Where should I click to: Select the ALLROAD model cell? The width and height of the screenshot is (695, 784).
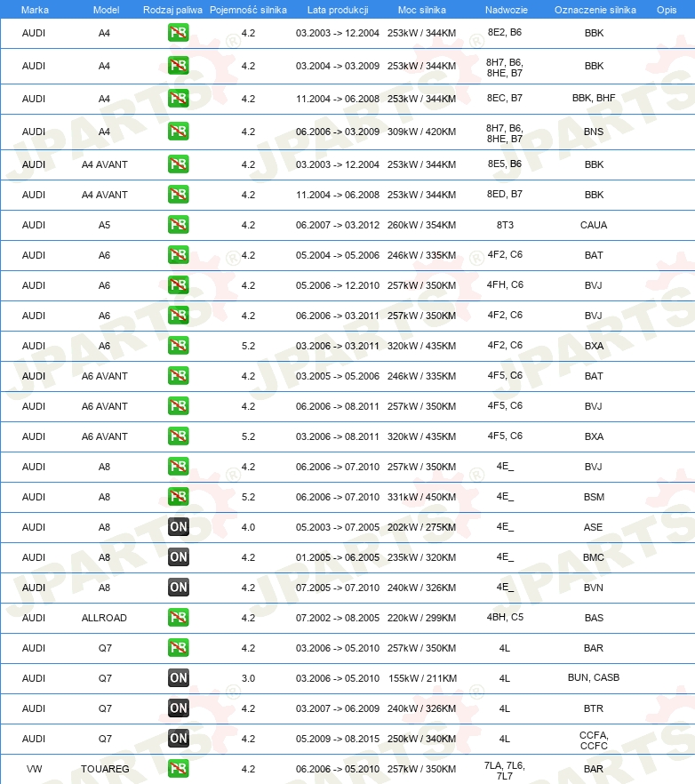[104, 618]
